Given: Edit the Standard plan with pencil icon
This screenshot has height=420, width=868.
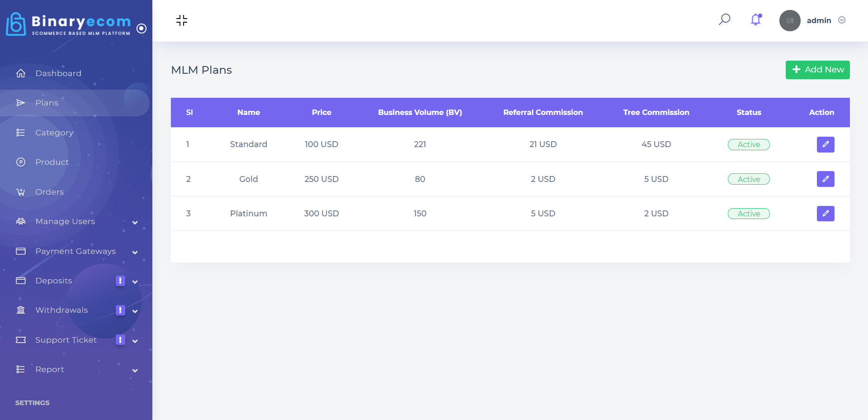Looking at the screenshot, I should 825,144.
